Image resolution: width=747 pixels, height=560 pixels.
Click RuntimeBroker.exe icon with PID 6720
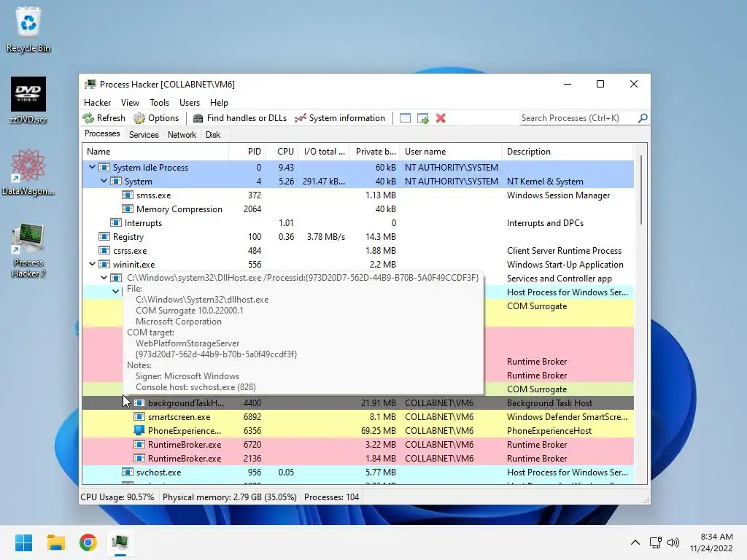click(139, 444)
